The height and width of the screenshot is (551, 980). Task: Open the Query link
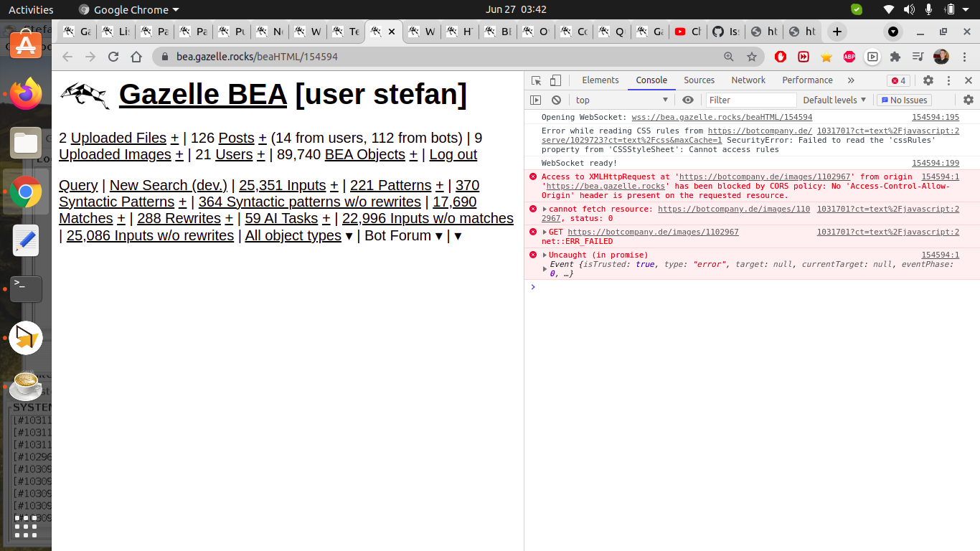tap(78, 185)
